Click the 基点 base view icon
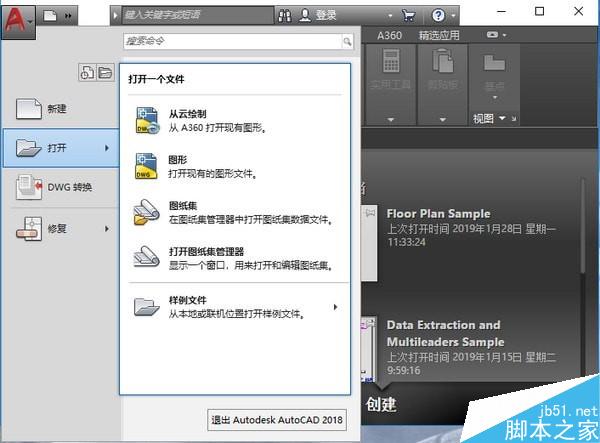Viewport: 600px width, 443px height. click(x=494, y=63)
